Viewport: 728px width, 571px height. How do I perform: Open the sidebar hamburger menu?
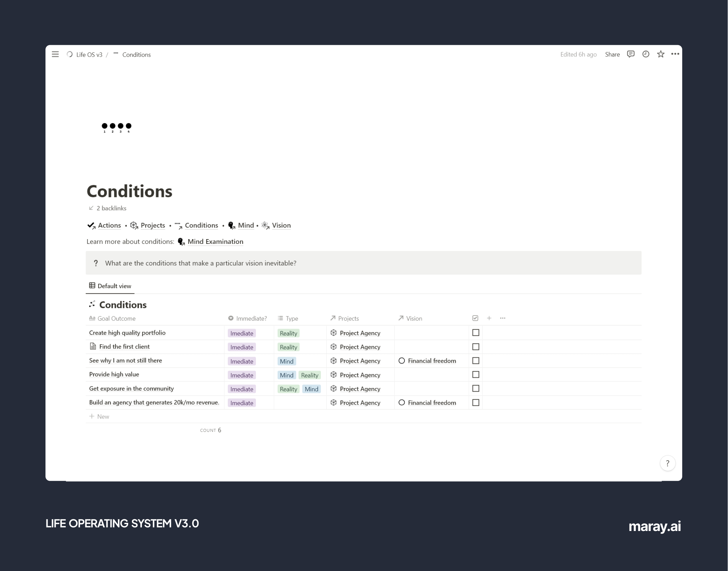[55, 54]
